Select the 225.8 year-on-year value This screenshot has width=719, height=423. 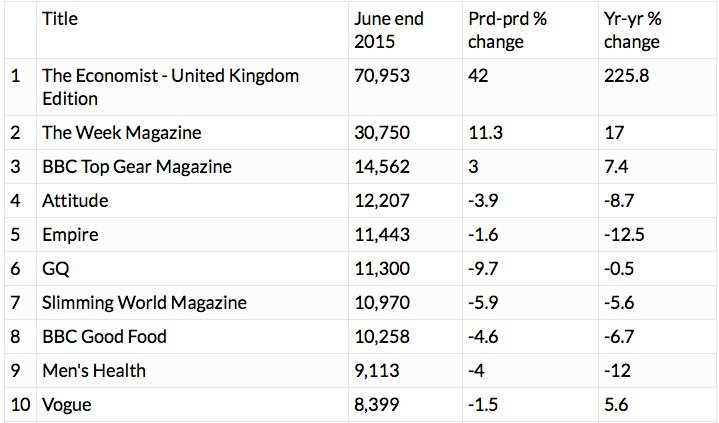point(626,76)
